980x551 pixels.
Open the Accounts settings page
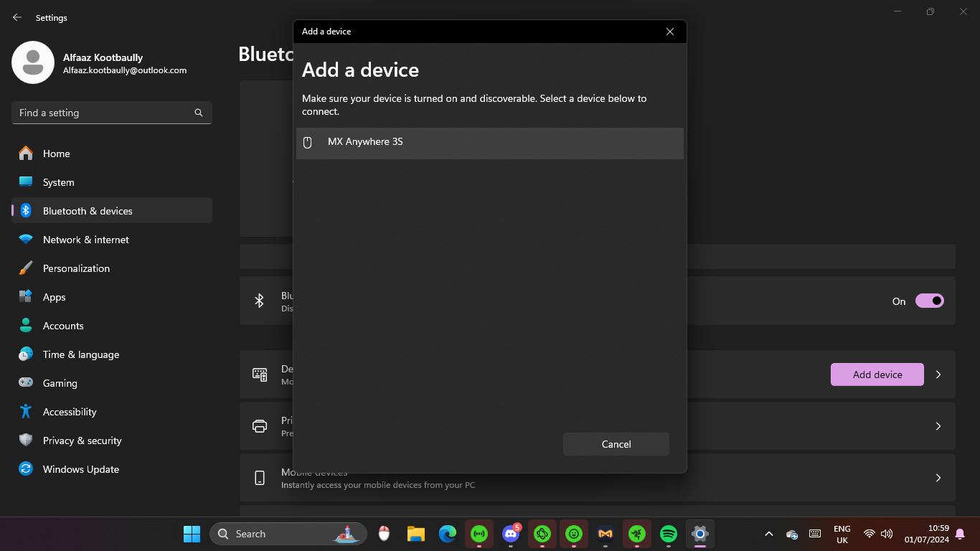pos(112,326)
